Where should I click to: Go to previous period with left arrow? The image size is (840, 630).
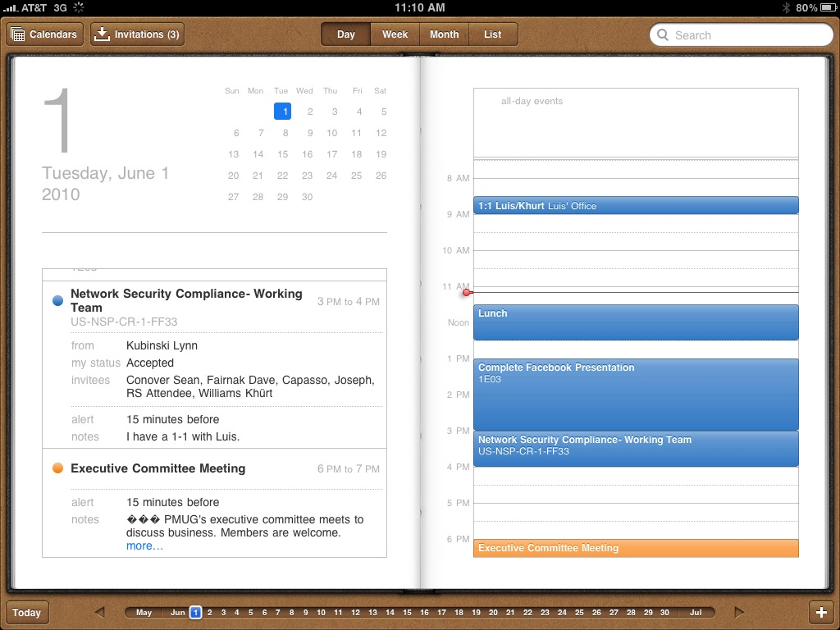pos(99,612)
